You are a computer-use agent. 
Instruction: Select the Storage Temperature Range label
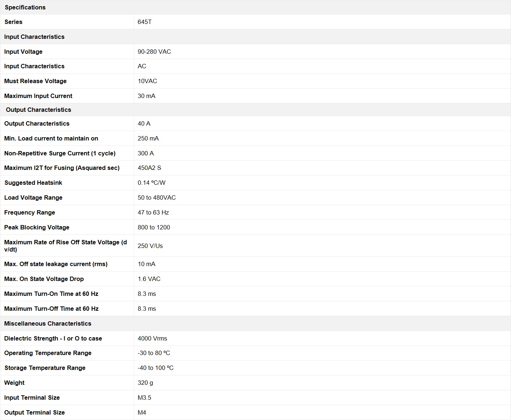pyautogui.click(x=45, y=368)
